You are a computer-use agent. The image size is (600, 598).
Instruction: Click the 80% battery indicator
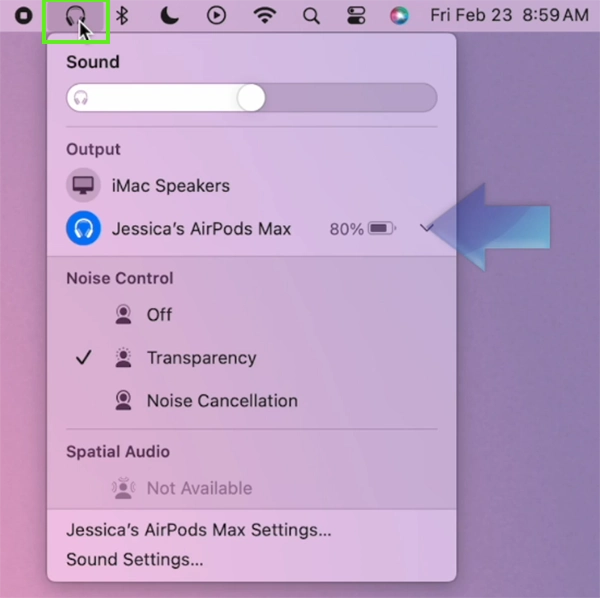pos(363,229)
